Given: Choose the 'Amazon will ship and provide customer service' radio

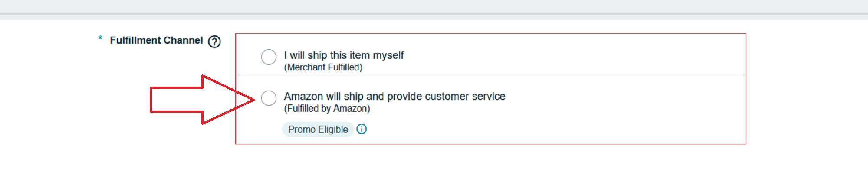Looking at the screenshot, I should [x=269, y=98].
